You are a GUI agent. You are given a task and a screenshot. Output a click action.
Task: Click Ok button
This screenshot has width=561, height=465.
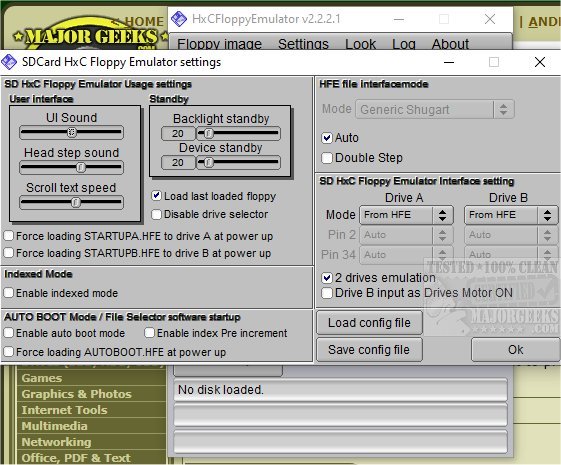(x=515, y=349)
